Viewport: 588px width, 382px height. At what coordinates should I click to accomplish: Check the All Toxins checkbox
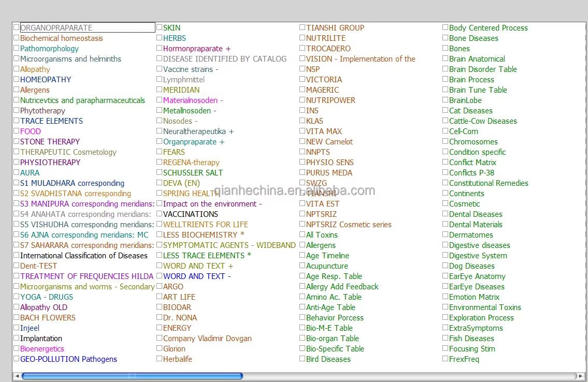[x=302, y=234]
